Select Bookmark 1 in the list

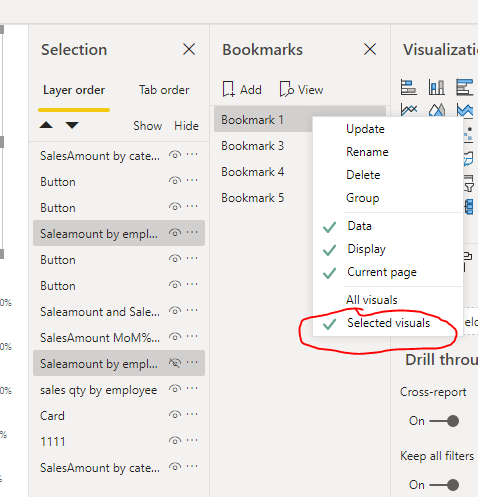click(252, 120)
